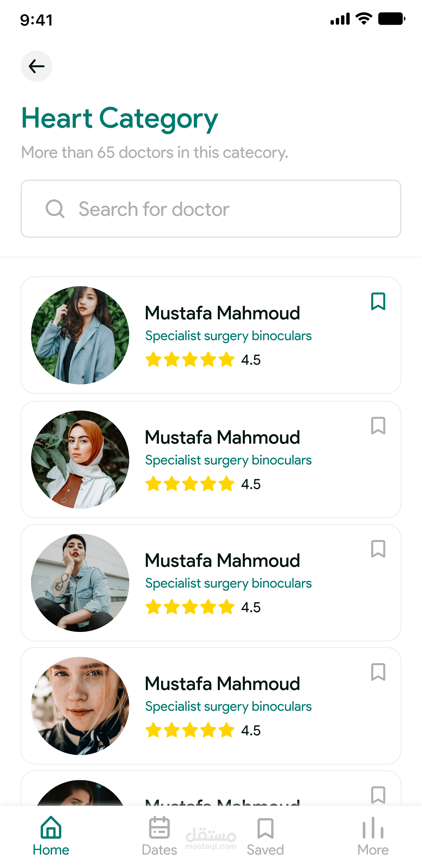Bookmark the freckled doctor's card
Viewport: 422px width, 868px height.
click(x=378, y=672)
